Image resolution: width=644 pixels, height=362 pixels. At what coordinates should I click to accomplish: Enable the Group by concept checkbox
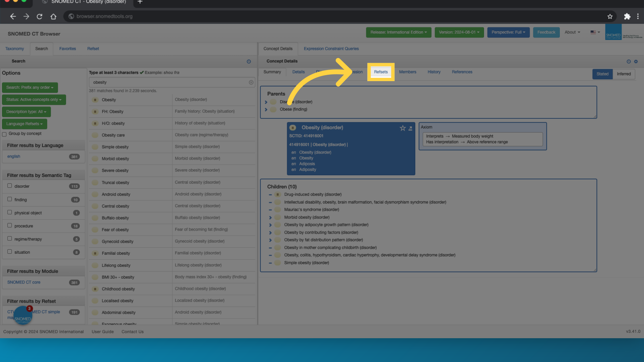pyautogui.click(x=4, y=134)
